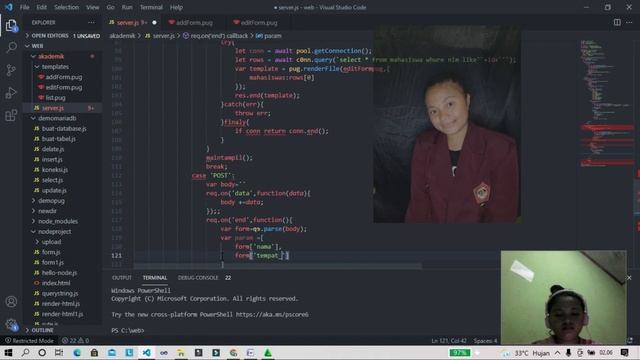640x360 pixels.
Task: Click the editor horizontal scrollbar
Action: pos(278,266)
